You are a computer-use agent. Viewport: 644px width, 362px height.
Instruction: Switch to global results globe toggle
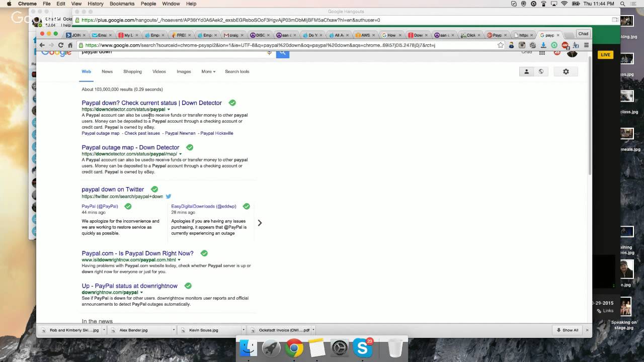541,71
